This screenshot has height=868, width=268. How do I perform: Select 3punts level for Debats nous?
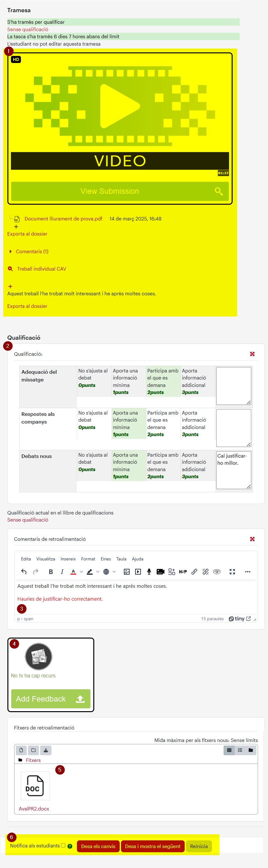(198, 466)
